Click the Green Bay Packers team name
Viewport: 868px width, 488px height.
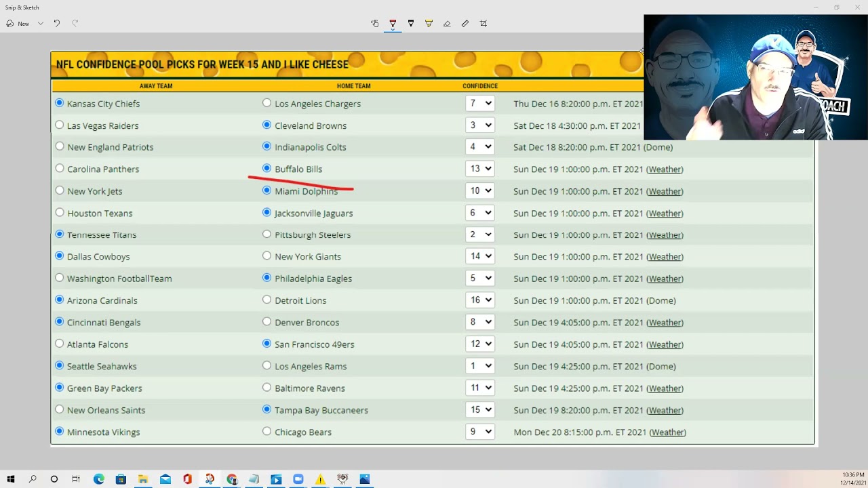pos(104,388)
